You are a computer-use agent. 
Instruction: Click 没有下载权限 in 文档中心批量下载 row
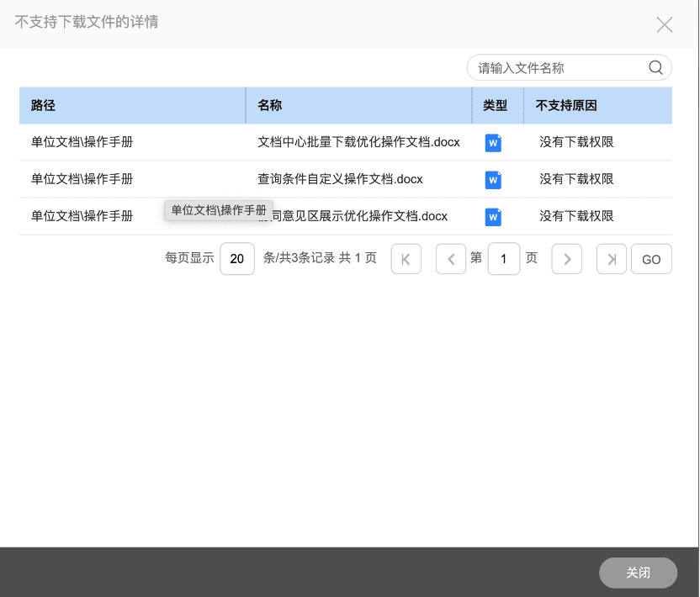tap(576, 142)
